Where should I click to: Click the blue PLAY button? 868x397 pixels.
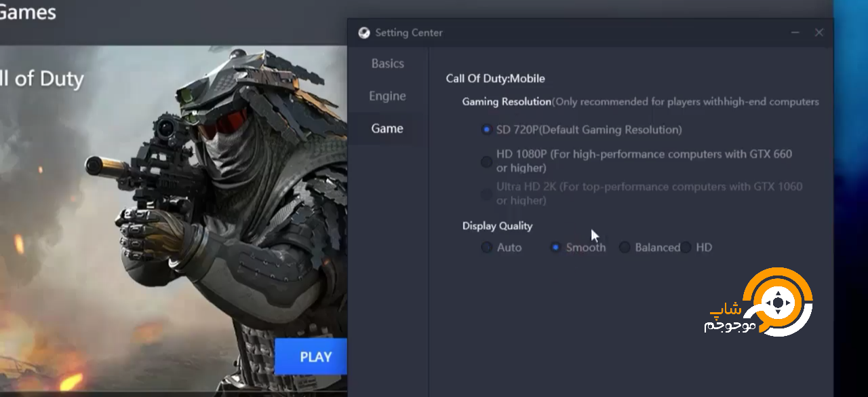point(311,357)
